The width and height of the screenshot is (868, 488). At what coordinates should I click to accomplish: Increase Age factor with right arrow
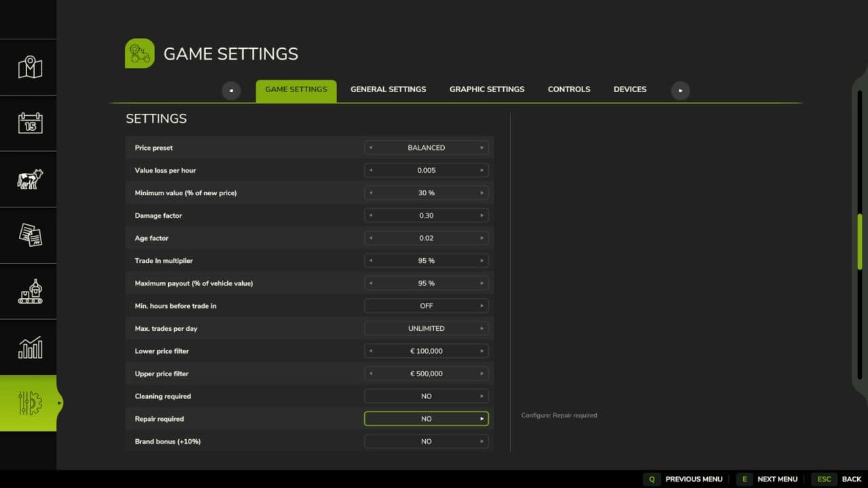(482, 238)
